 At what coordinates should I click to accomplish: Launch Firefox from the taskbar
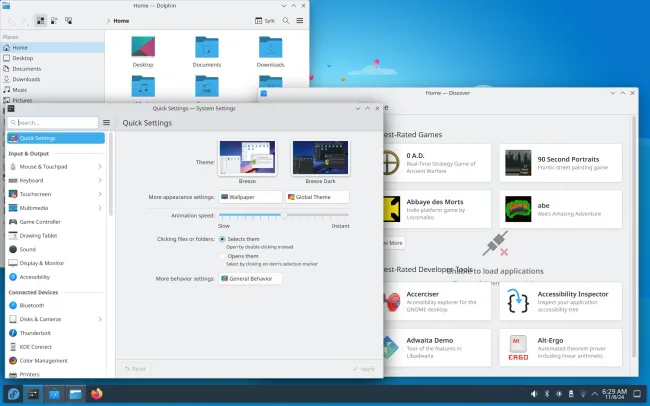(x=97, y=393)
